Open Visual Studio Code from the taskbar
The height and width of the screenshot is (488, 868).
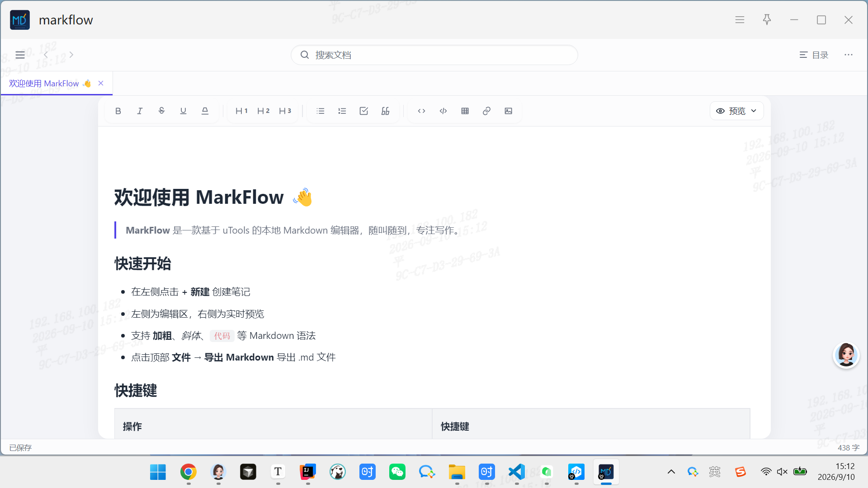517,472
